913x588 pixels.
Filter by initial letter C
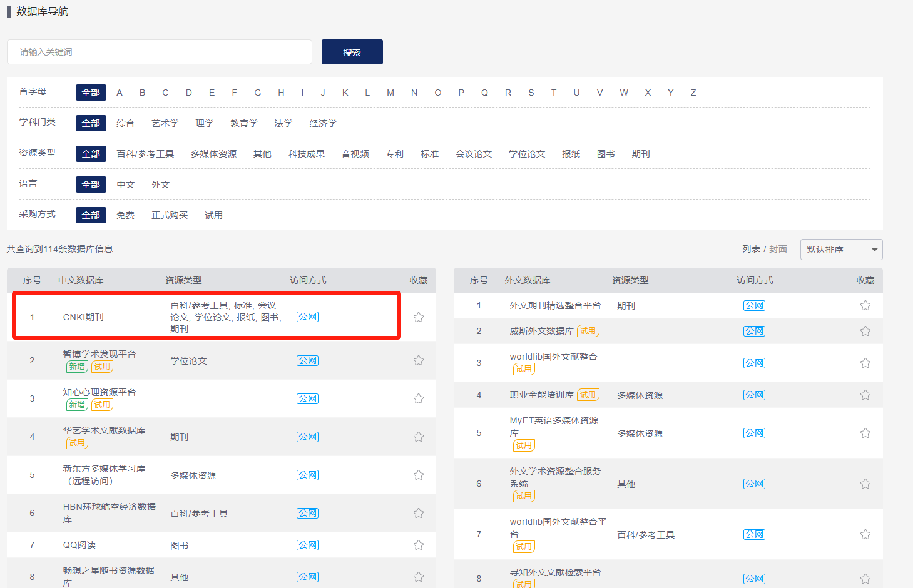pyautogui.click(x=165, y=93)
